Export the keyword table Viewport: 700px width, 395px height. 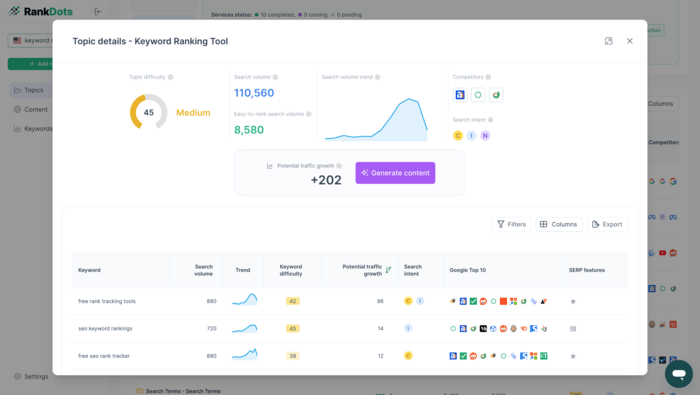point(607,224)
